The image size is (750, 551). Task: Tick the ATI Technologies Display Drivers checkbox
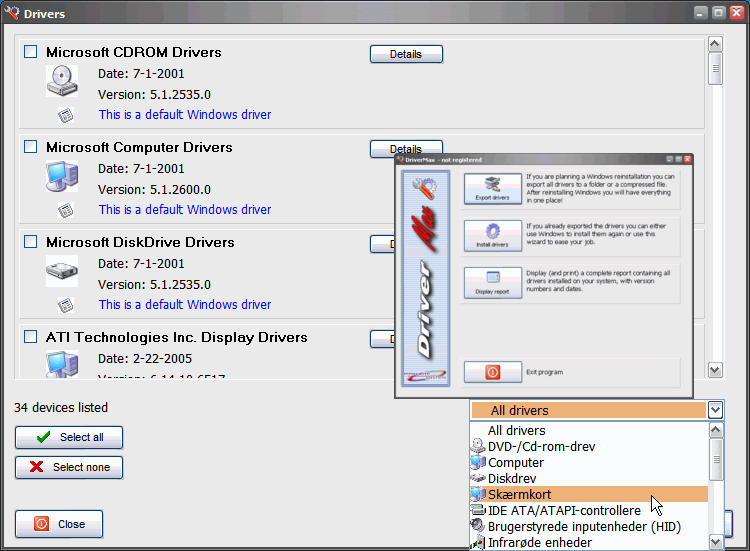tap(31, 337)
